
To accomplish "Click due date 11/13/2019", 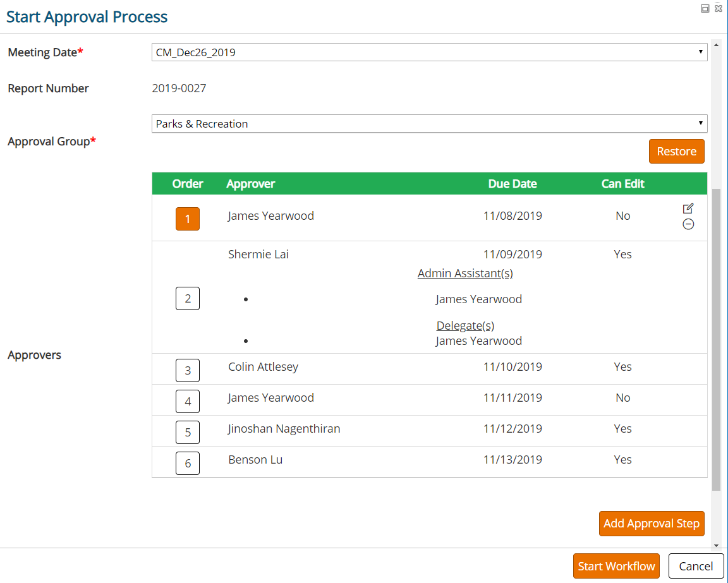I will pos(513,460).
